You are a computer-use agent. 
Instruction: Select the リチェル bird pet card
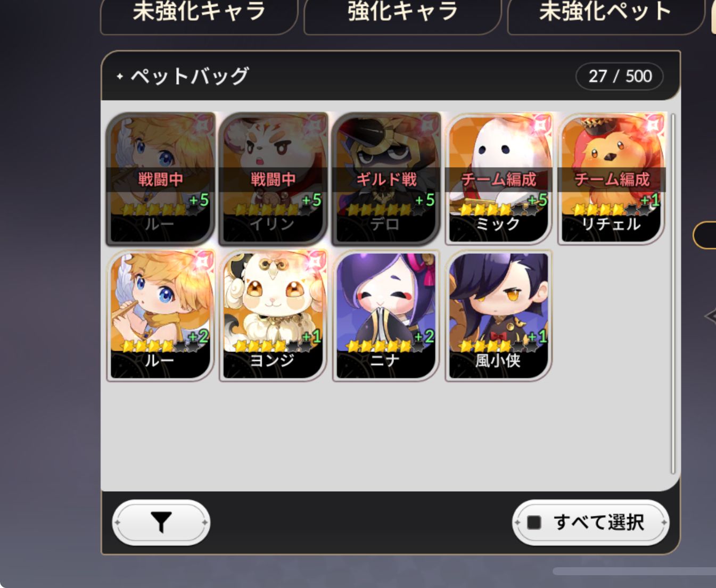[x=612, y=179]
